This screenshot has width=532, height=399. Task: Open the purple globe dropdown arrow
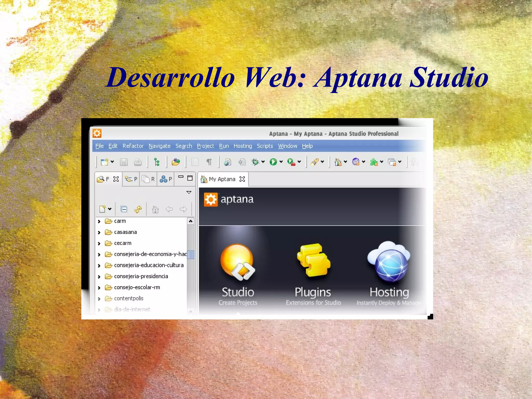[x=364, y=162]
